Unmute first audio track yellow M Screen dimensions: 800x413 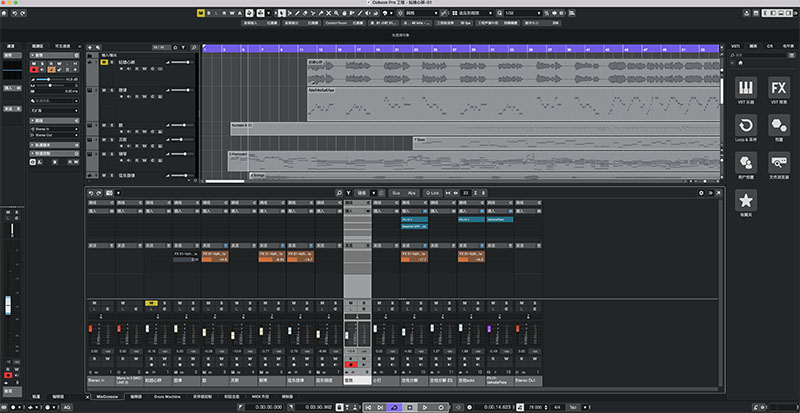pos(104,62)
